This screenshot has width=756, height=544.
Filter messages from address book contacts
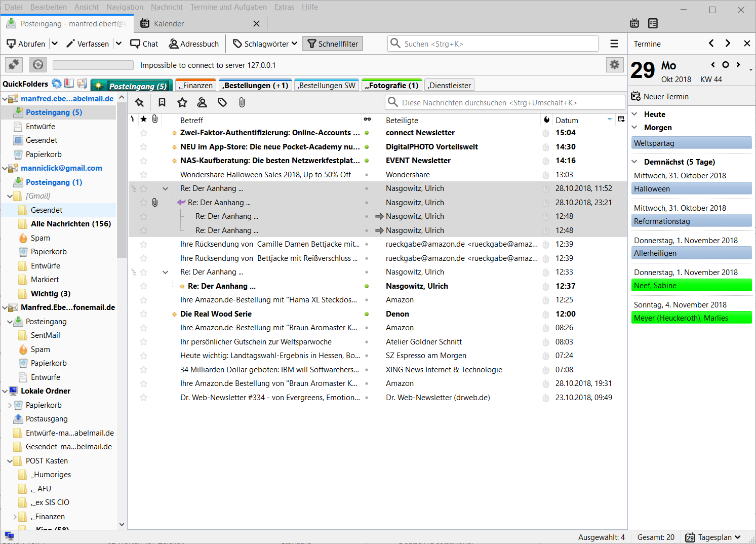click(202, 102)
